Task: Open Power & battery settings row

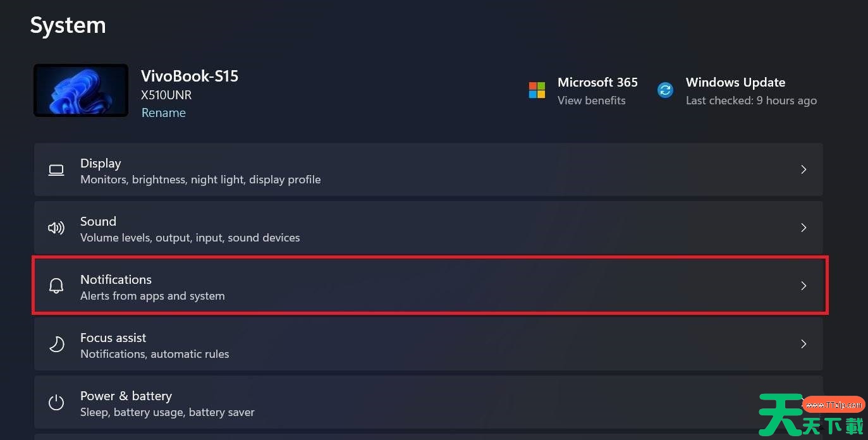Action: pos(428,402)
